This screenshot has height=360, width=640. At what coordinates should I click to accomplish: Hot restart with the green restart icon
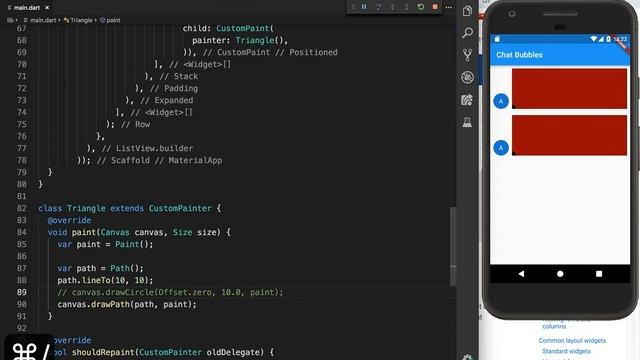(x=421, y=7)
